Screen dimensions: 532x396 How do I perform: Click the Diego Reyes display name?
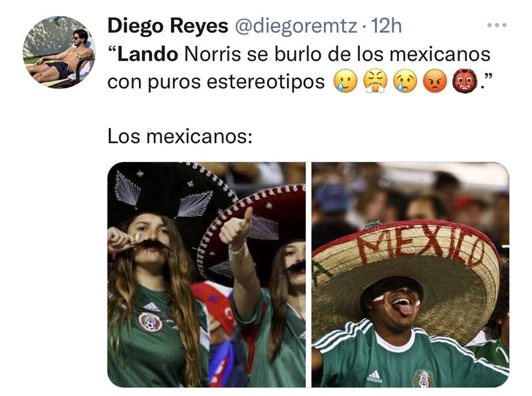[168, 26]
